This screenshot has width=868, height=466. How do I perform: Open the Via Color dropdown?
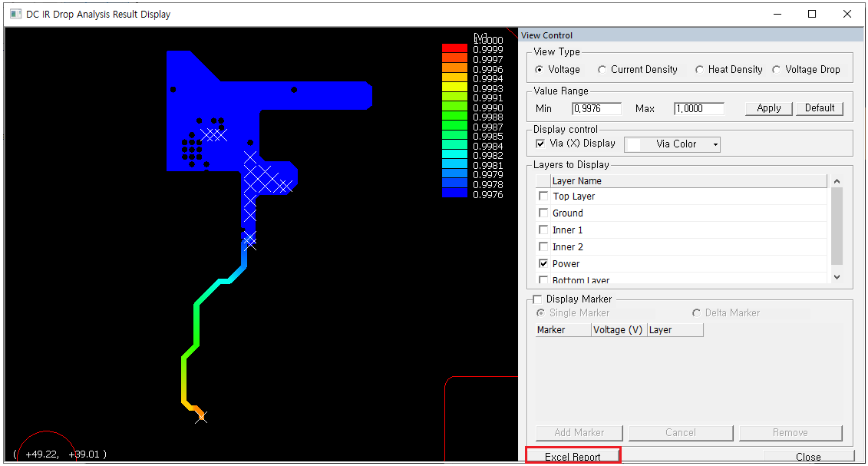[x=673, y=144]
